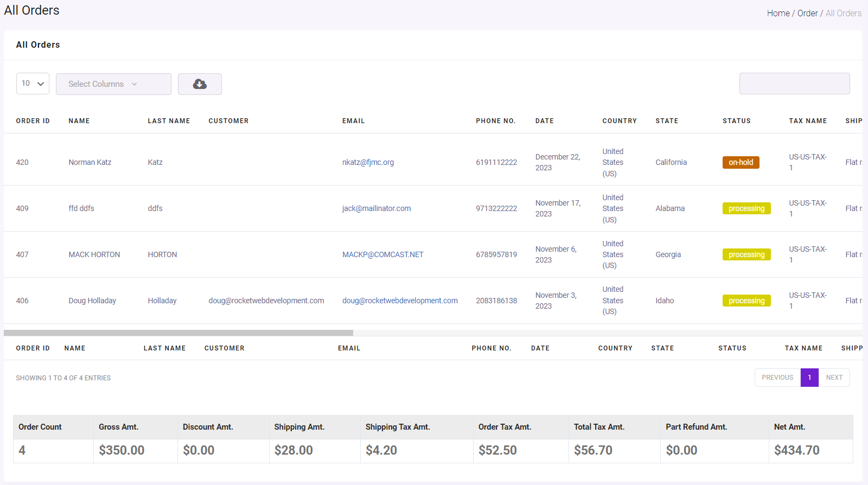Click date November 3, 2023

pyautogui.click(x=556, y=301)
